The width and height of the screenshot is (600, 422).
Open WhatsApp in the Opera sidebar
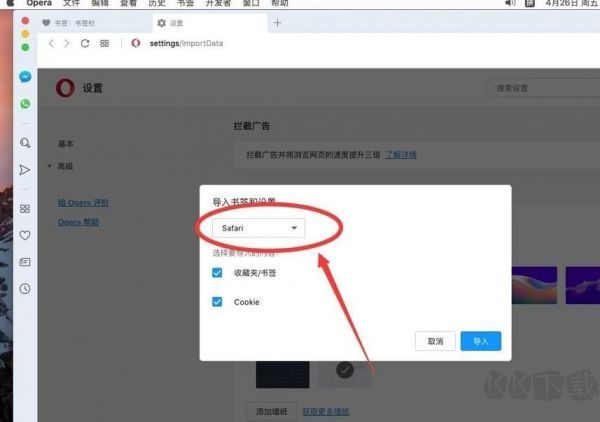coord(25,104)
